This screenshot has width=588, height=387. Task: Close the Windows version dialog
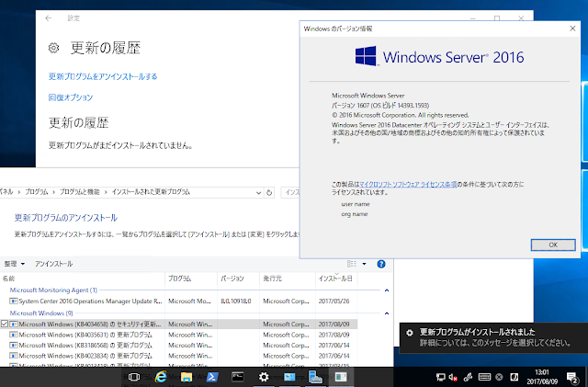(x=572, y=28)
